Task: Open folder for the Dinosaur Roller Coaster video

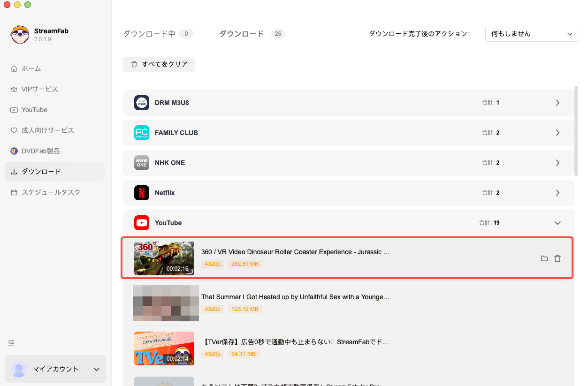Action: tap(544, 258)
